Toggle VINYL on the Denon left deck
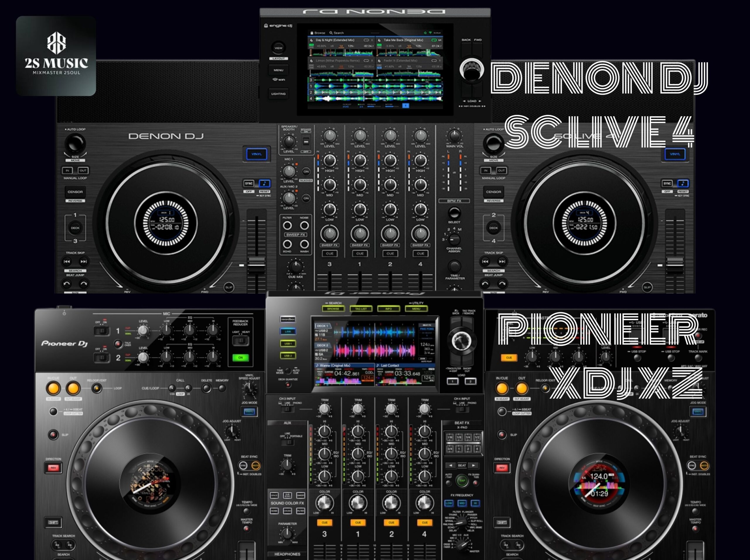 click(257, 154)
